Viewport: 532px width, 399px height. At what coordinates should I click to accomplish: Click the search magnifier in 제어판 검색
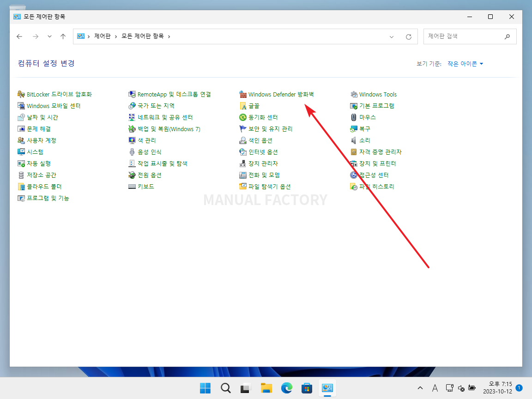click(x=507, y=36)
